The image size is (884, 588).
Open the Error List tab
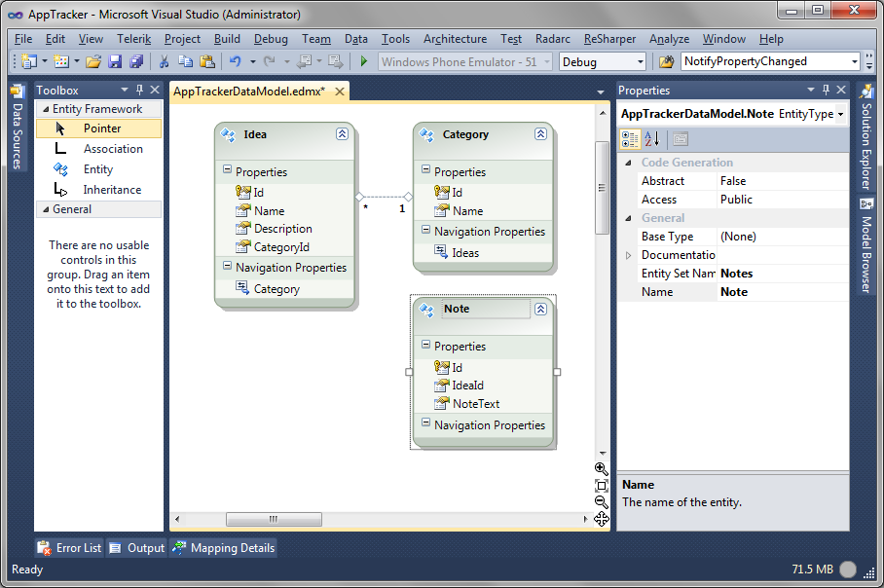[x=69, y=548]
